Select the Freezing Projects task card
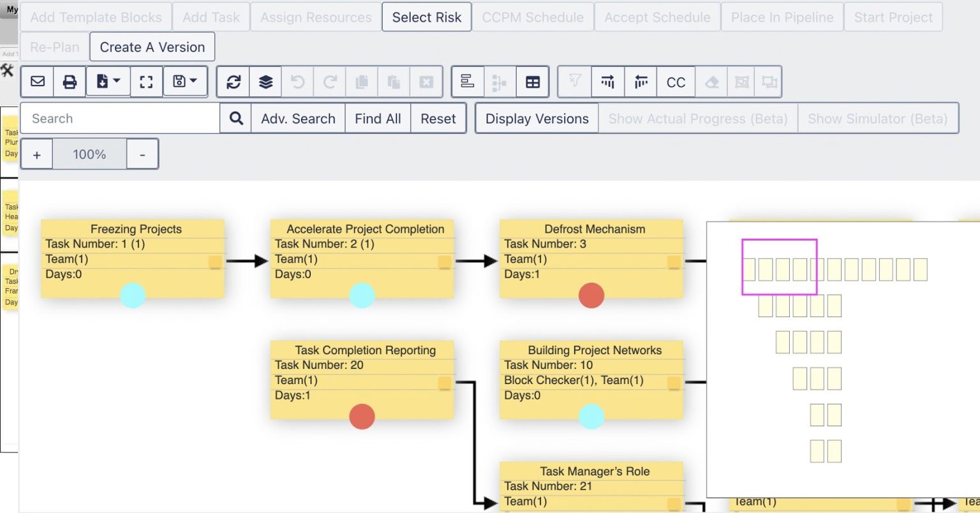This screenshot has height=513, width=980. point(133,258)
